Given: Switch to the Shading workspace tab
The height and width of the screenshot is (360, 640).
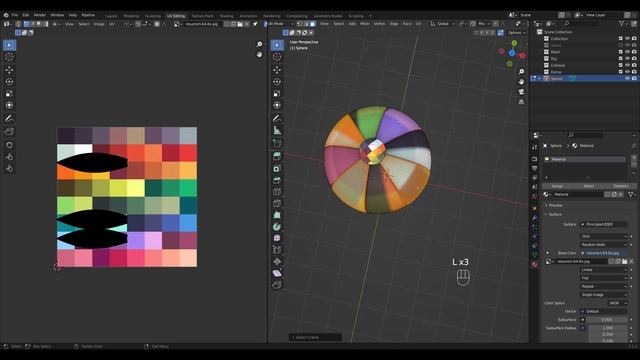Looking at the screenshot, I should pyautogui.click(x=226, y=16).
